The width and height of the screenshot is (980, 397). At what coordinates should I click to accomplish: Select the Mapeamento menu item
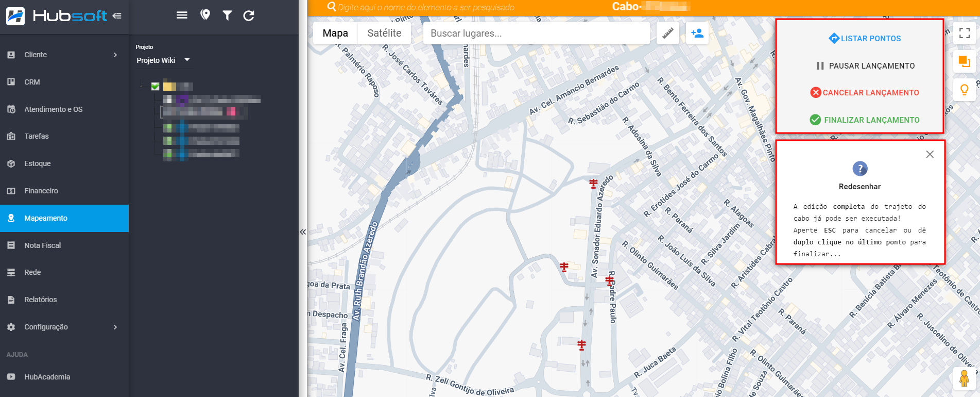click(64, 218)
